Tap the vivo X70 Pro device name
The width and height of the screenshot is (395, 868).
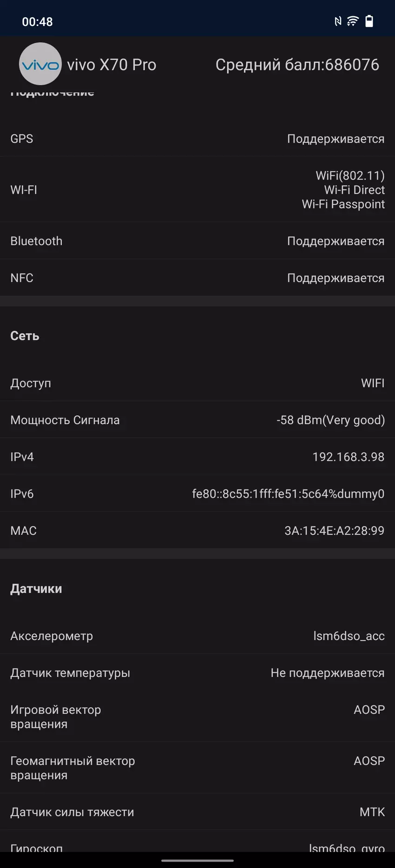112,65
